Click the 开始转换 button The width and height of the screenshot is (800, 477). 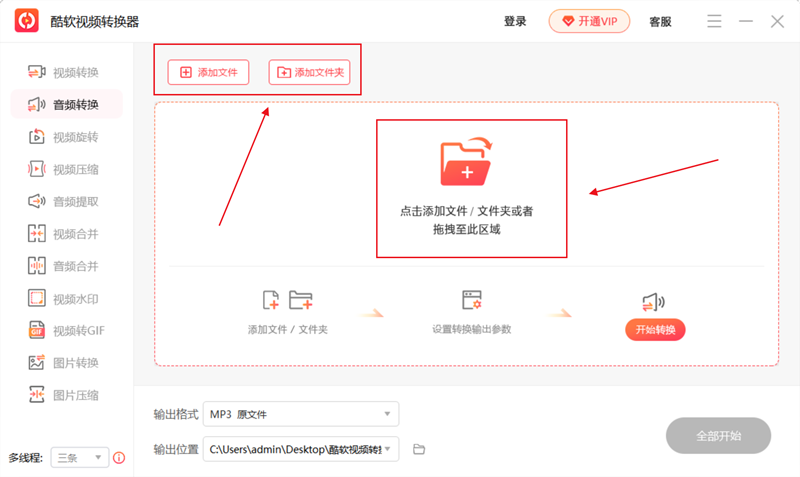pyautogui.click(x=655, y=330)
